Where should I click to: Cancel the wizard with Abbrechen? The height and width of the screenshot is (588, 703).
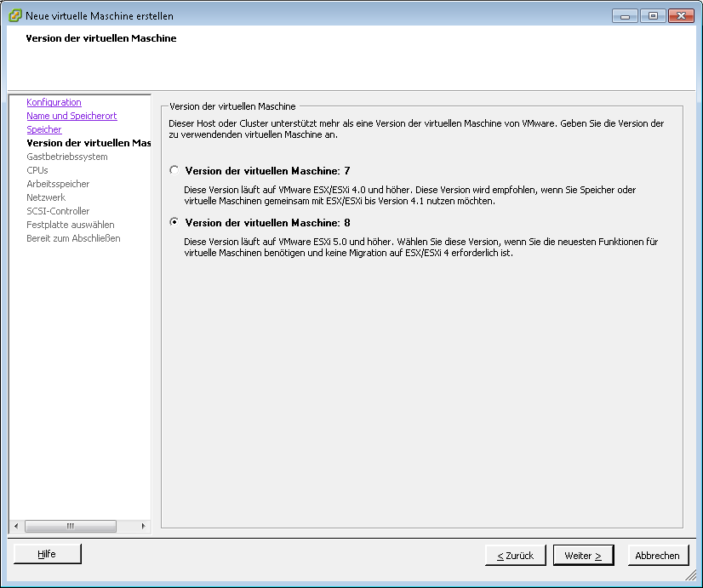point(657,556)
